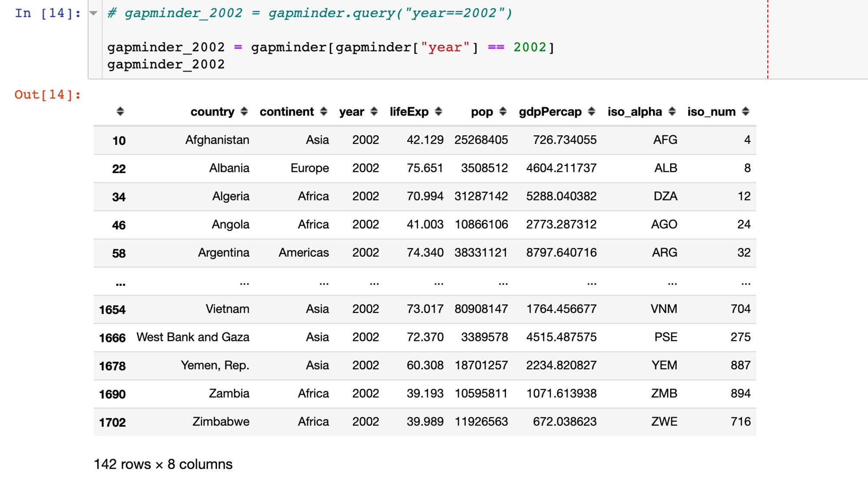This screenshot has width=868, height=478.
Task: Click the last code line gapminder_2002
Action: pyautogui.click(x=166, y=65)
